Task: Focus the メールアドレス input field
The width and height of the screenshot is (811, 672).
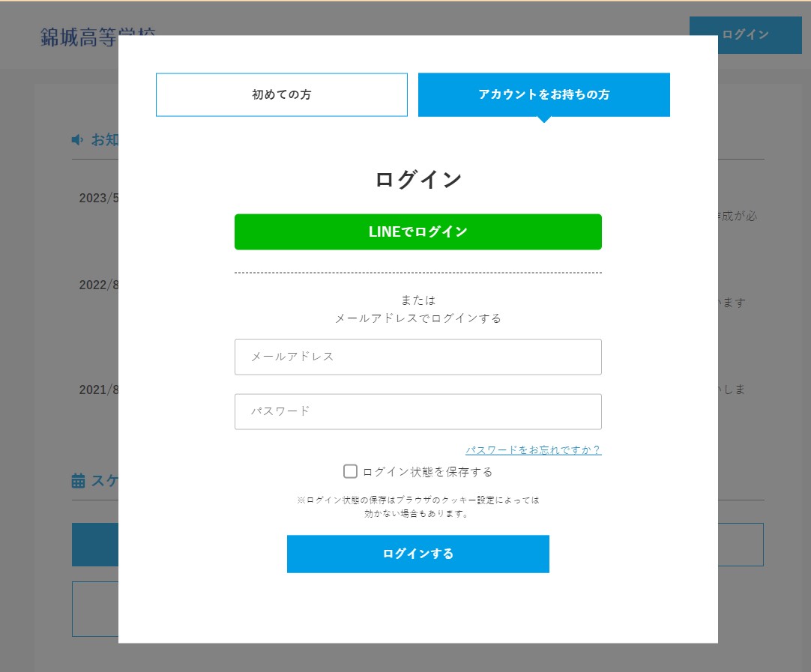Action: (417, 357)
